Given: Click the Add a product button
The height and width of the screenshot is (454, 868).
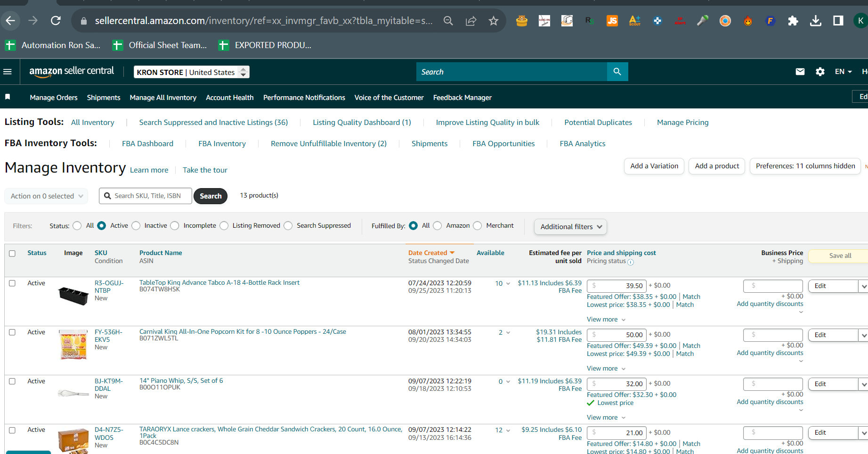Looking at the screenshot, I should (717, 166).
